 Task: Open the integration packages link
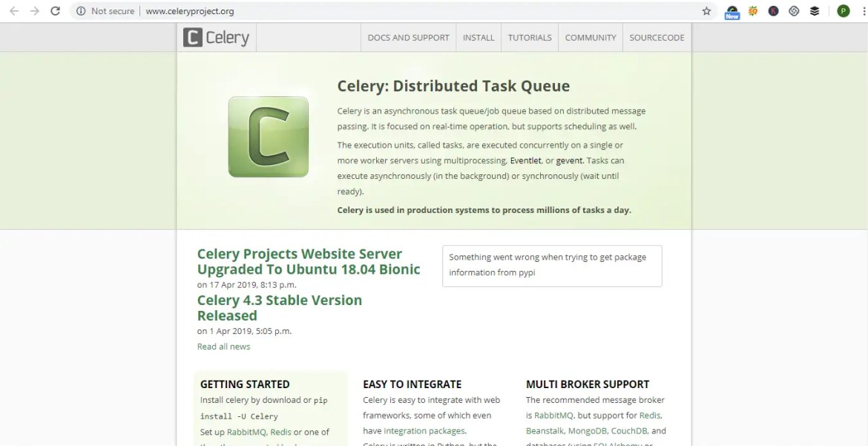pos(424,430)
